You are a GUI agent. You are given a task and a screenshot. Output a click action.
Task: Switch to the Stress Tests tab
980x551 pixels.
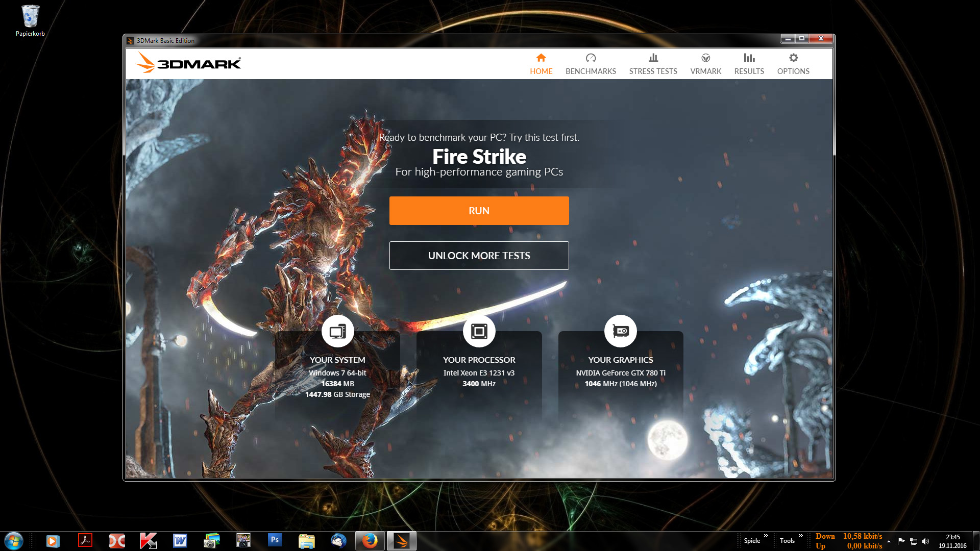(x=653, y=64)
